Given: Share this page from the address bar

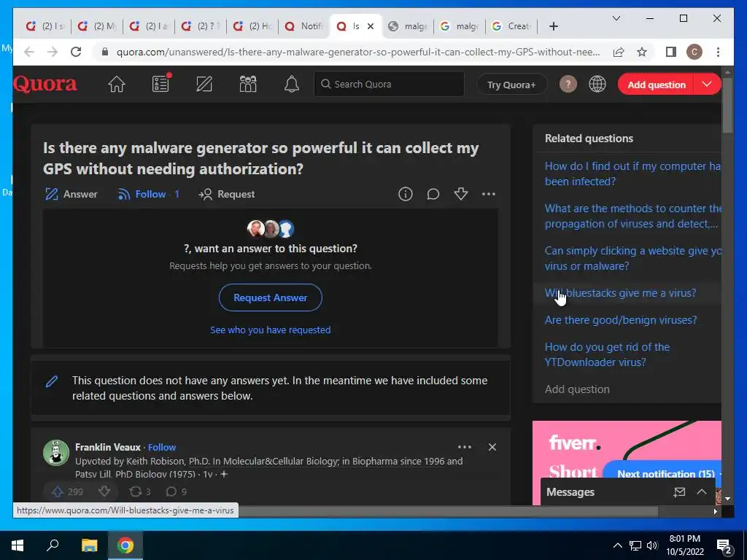Looking at the screenshot, I should pyautogui.click(x=619, y=52).
